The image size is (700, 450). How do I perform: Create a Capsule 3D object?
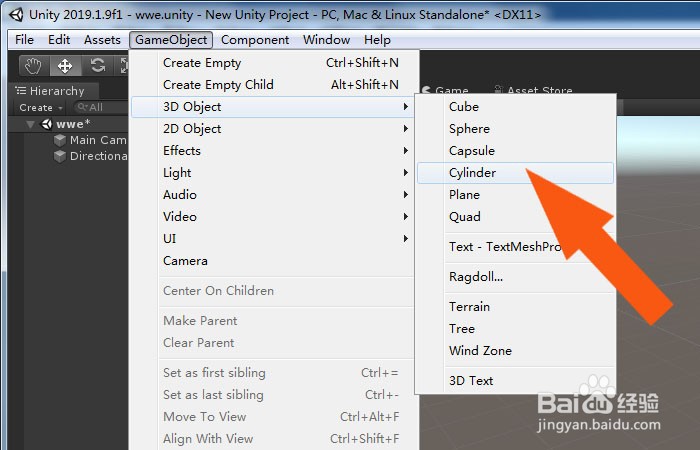[515, 150]
